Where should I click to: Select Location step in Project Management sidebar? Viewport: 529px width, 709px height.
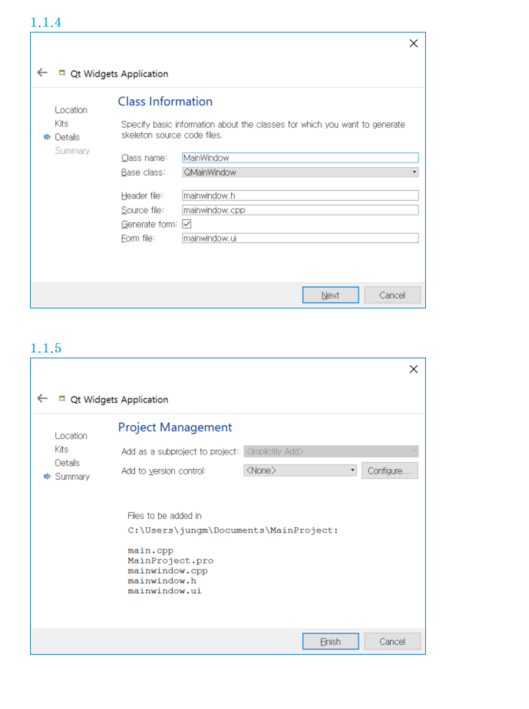coord(71,435)
